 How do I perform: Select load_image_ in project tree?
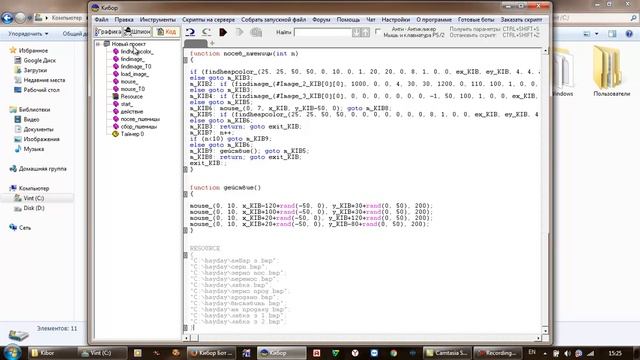click(134, 74)
